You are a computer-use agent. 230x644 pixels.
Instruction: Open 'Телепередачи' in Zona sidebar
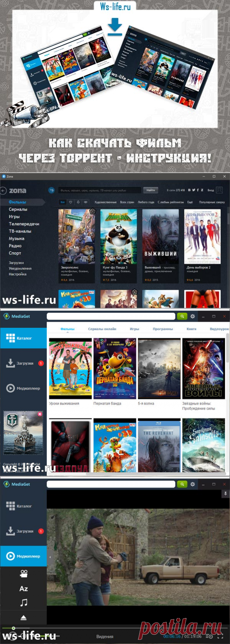(24, 224)
